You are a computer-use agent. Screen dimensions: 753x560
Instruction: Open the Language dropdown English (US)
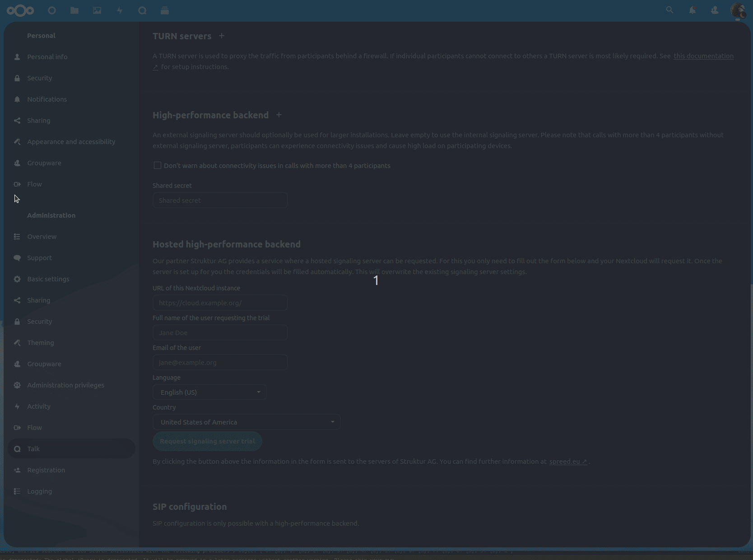point(209,392)
